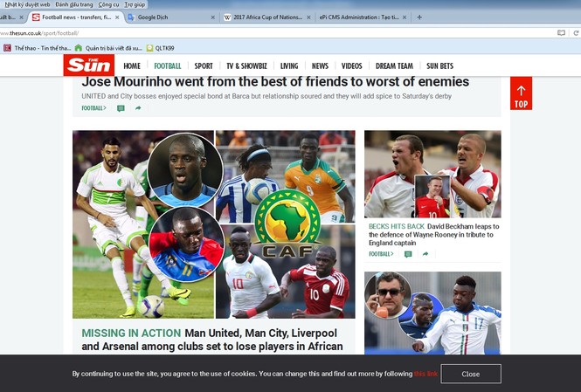Click FOOTBALL tag under Beckham article
The height and width of the screenshot is (392, 581).
(x=381, y=254)
